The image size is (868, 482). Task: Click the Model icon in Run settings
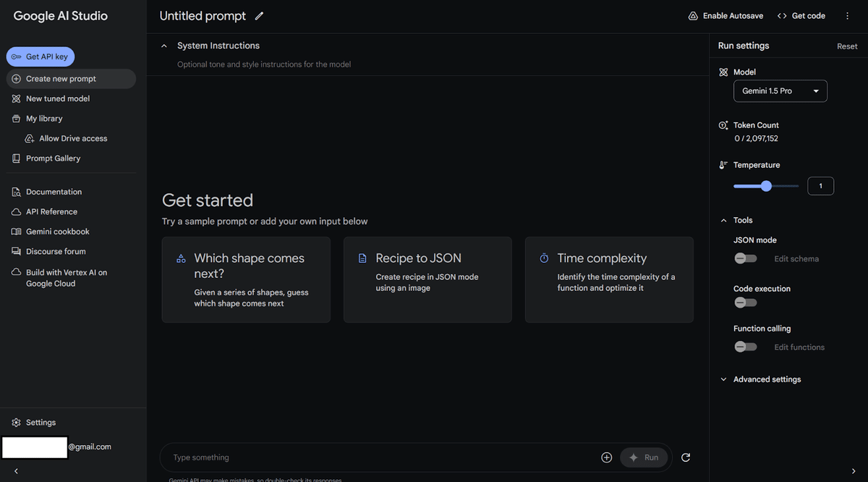pos(723,72)
